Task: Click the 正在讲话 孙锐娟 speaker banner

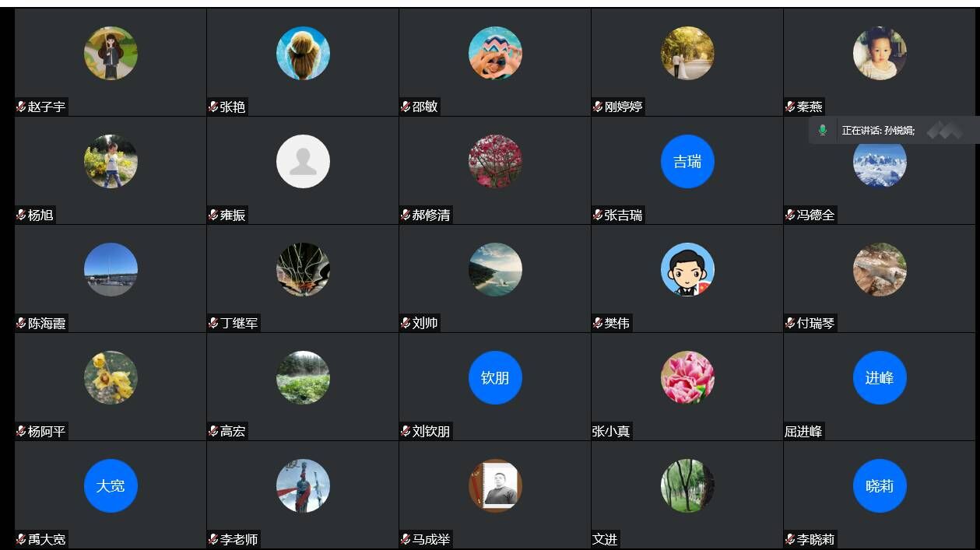Action: (894, 130)
